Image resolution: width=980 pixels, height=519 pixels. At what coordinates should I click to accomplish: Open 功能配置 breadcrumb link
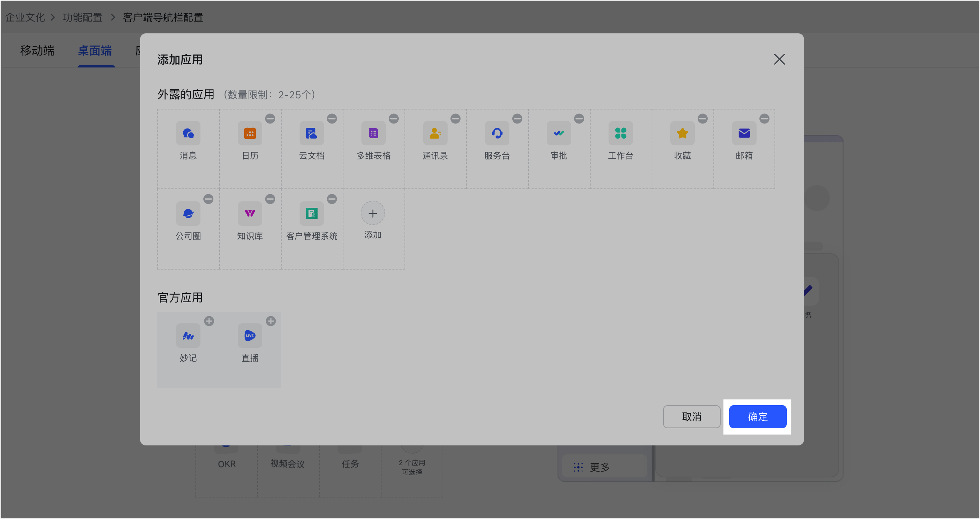tap(83, 18)
